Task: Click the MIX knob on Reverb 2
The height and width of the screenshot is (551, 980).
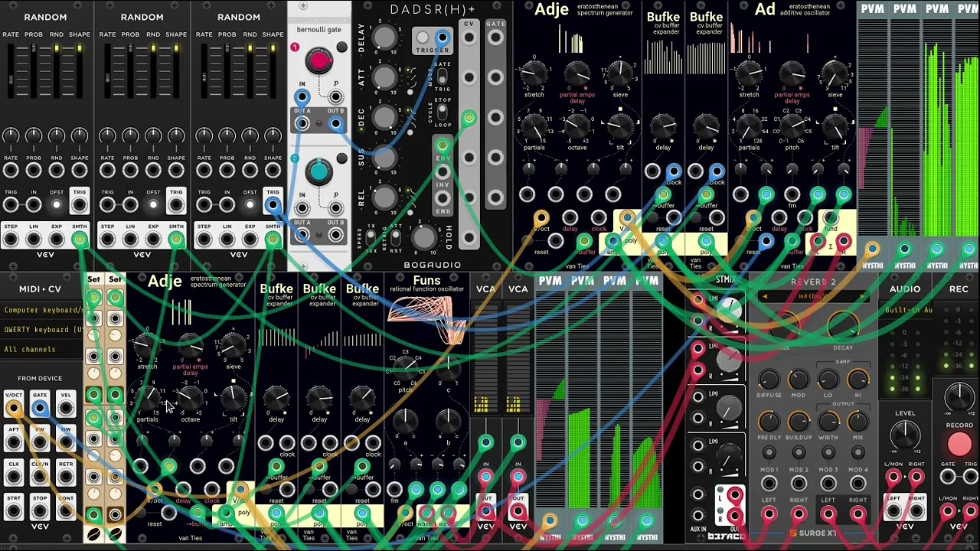Action: click(x=857, y=422)
